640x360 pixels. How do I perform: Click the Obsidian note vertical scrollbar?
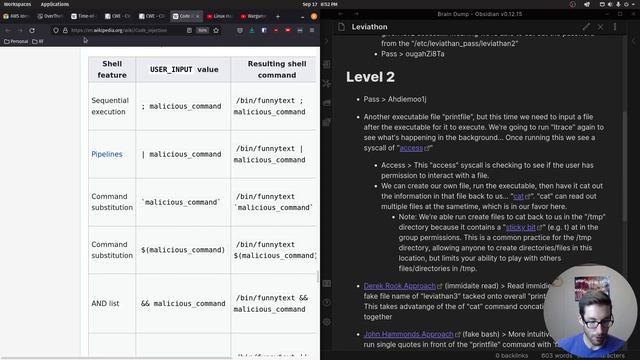[x=624, y=166]
